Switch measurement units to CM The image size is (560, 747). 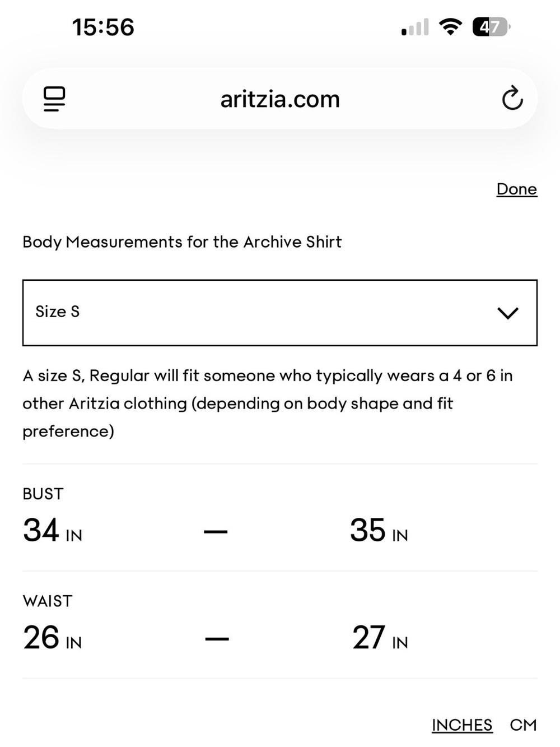(523, 725)
